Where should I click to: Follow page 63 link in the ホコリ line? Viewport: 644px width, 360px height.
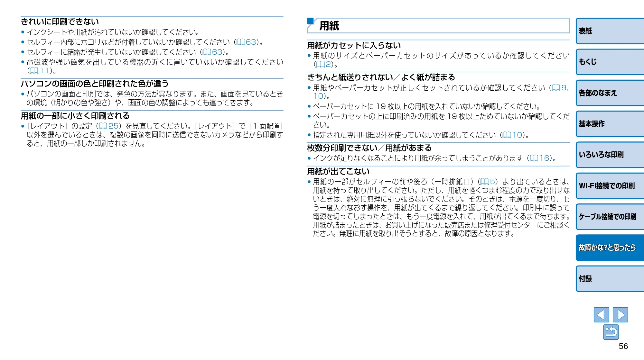pyautogui.click(x=246, y=42)
